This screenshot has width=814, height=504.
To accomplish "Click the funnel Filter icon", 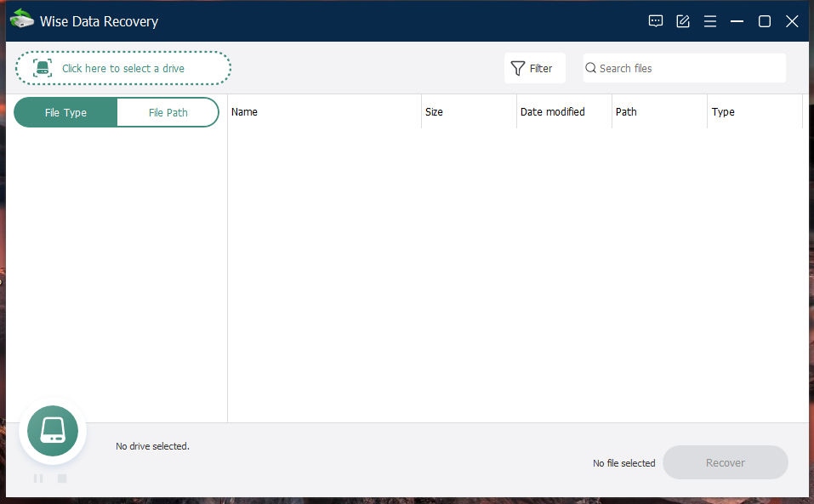I will click(x=517, y=69).
